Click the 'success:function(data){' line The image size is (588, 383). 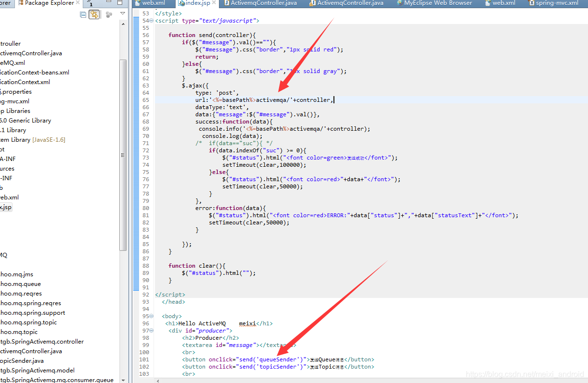234,122
